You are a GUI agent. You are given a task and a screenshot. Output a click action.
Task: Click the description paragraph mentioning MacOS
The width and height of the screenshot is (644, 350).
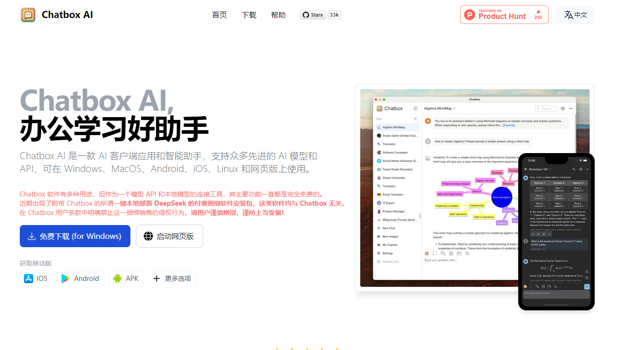point(169,162)
